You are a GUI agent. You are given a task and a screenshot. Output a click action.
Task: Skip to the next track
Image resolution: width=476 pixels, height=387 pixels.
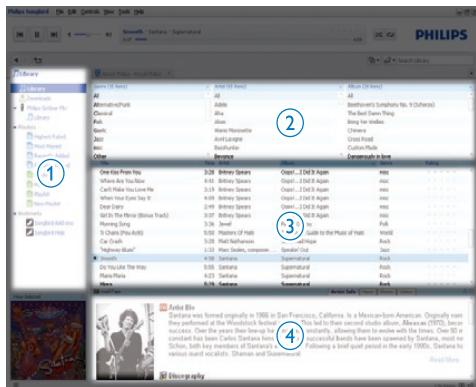[54, 34]
